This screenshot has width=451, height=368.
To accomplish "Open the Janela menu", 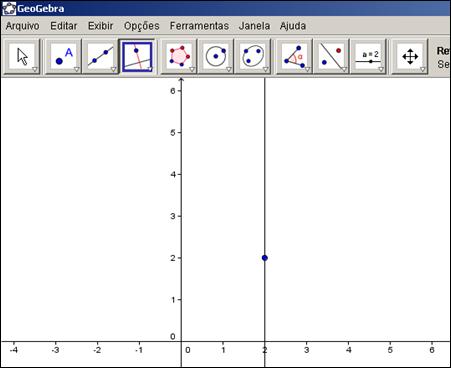I will pos(254,26).
